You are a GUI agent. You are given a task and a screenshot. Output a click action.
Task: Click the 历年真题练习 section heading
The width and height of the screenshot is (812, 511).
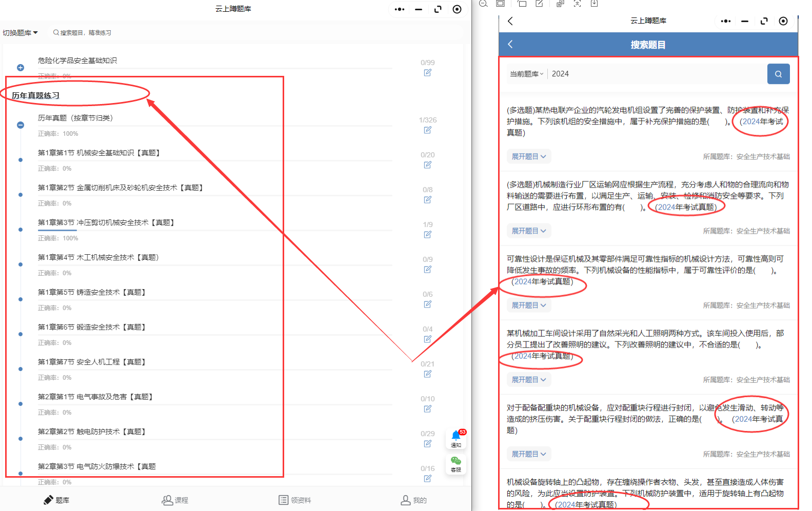click(x=36, y=95)
